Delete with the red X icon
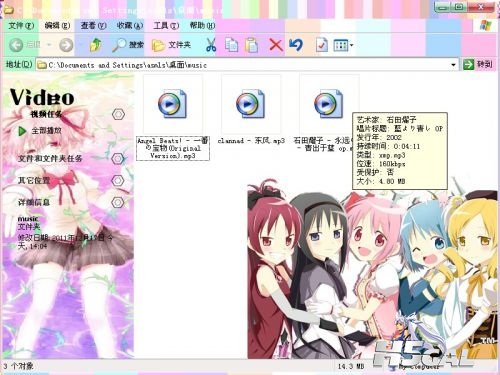The width and height of the screenshot is (500, 375). pyautogui.click(x=276, y=45)
